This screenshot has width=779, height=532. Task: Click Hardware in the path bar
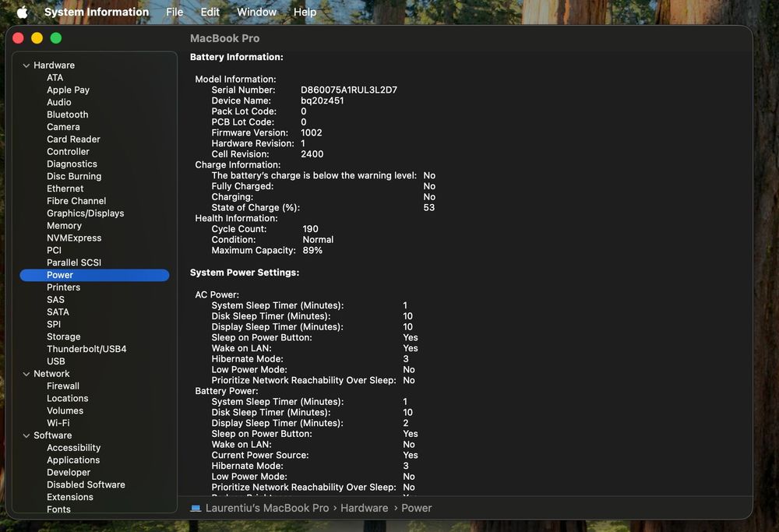point(364,508)
